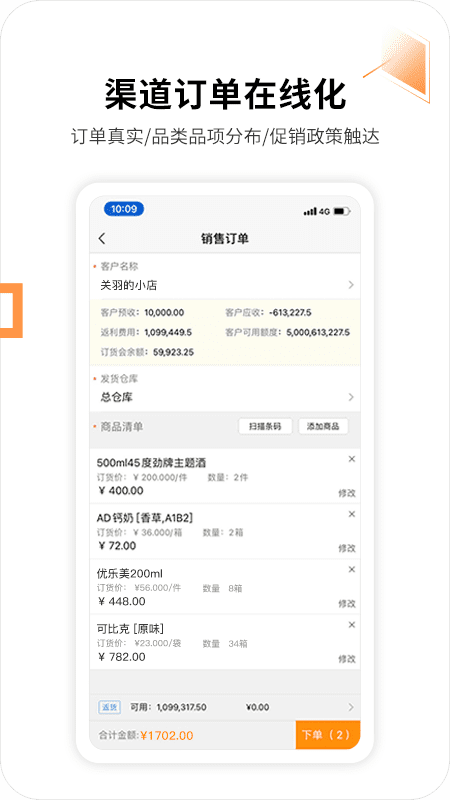Image resolution: width=450 pixels, height=800 pixels.
Task: Go back using the left arrow icon
Action: click(102, 238)
